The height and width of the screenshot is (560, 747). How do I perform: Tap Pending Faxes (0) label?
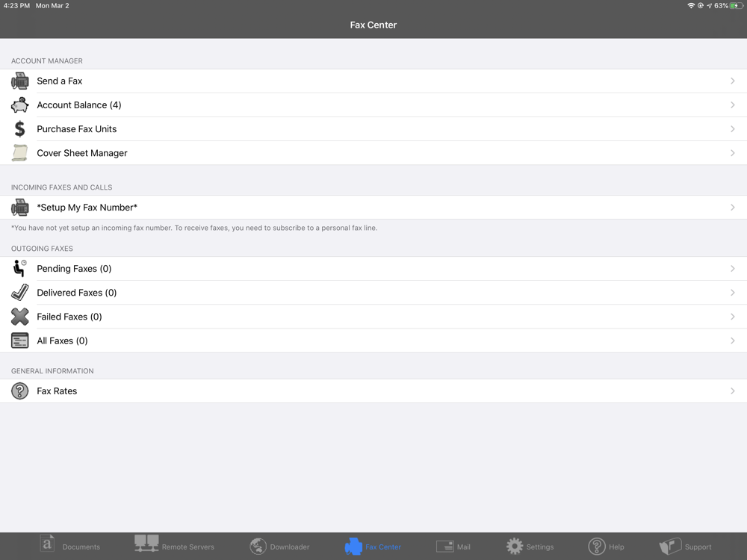click(74, 269)
